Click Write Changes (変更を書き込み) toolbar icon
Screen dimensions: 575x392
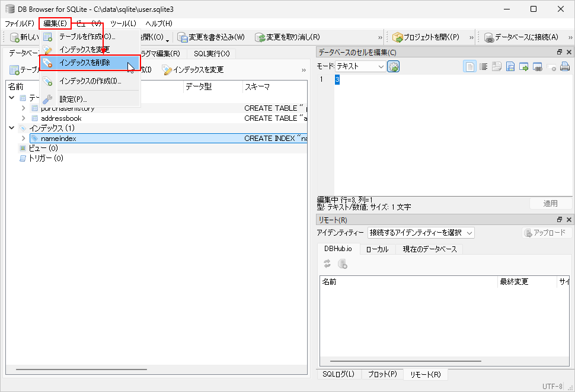tap(183, 37)
